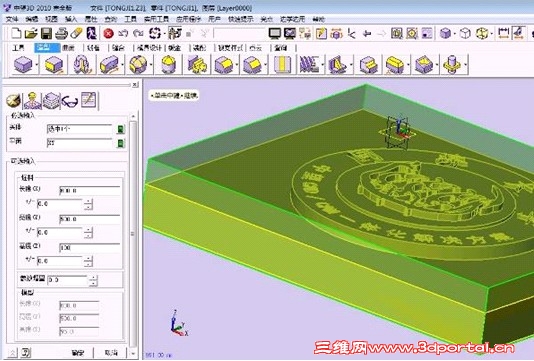The image size is (534, 361).
Task: Create a new file from the toolbar
Action: [x=16, y=33]
